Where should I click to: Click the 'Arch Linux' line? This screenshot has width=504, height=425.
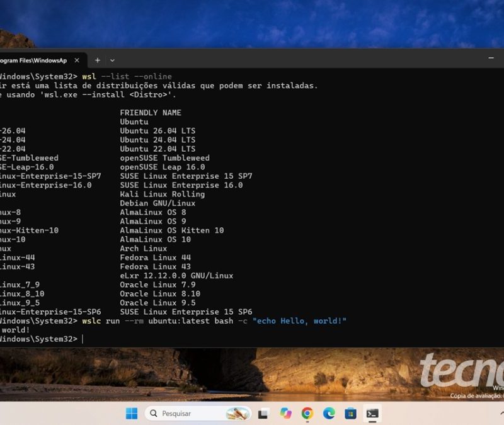click(x=144, y=249)
